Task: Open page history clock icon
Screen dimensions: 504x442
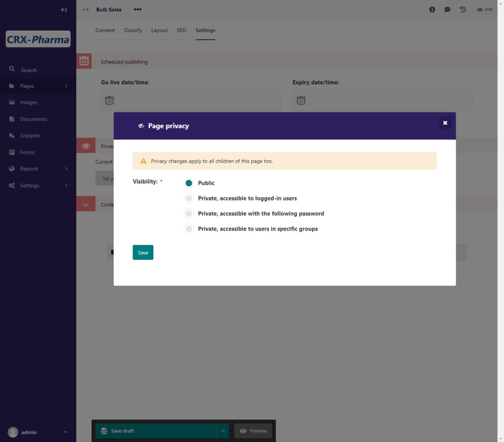Action: [462, 10]
